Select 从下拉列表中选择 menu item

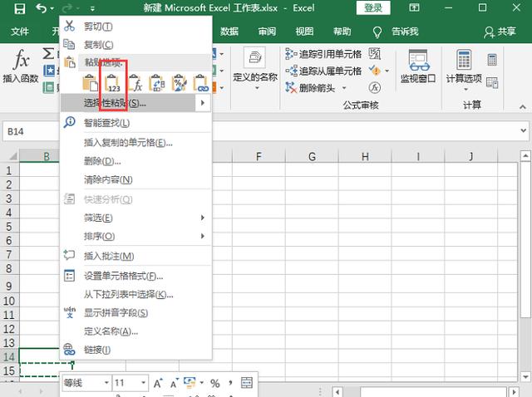point(135,294)
